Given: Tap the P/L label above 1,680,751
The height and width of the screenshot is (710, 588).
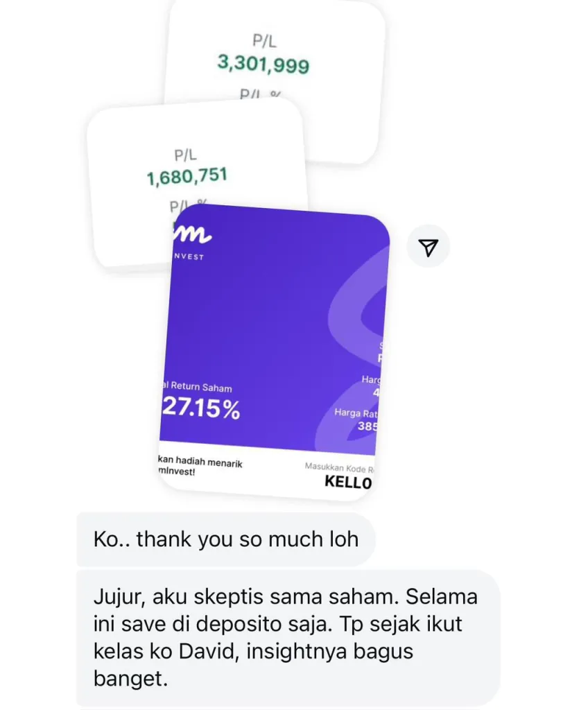Looking at the screenshot, I should pos(185,155).
